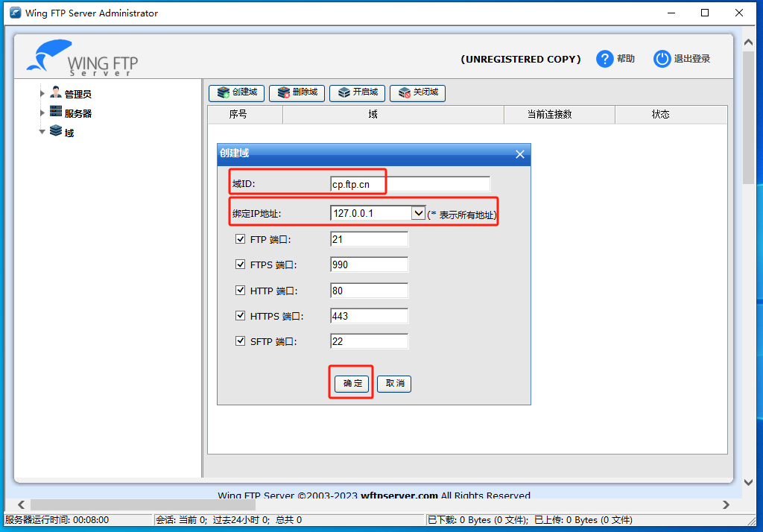Screen dimensions: 763x532
Task: Click the vertical scrollbar down arrow
Action: tap(748, 482)
